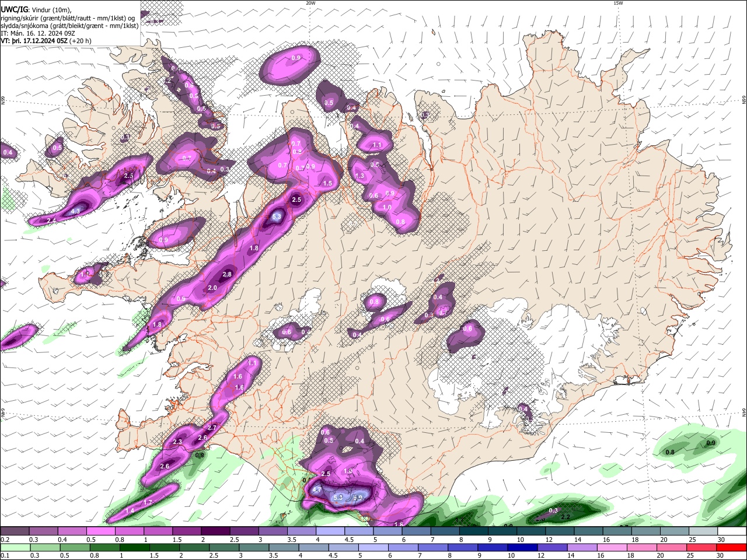Click the '1.7' value on the southwest streak
This screenshot has width=747, height=560.
148,503
